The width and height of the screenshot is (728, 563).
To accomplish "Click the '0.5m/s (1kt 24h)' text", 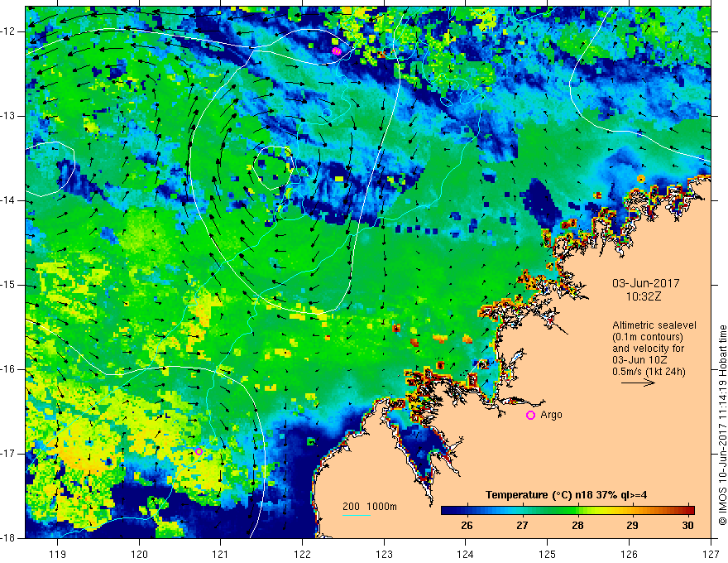I will click(x=649, y=372).
